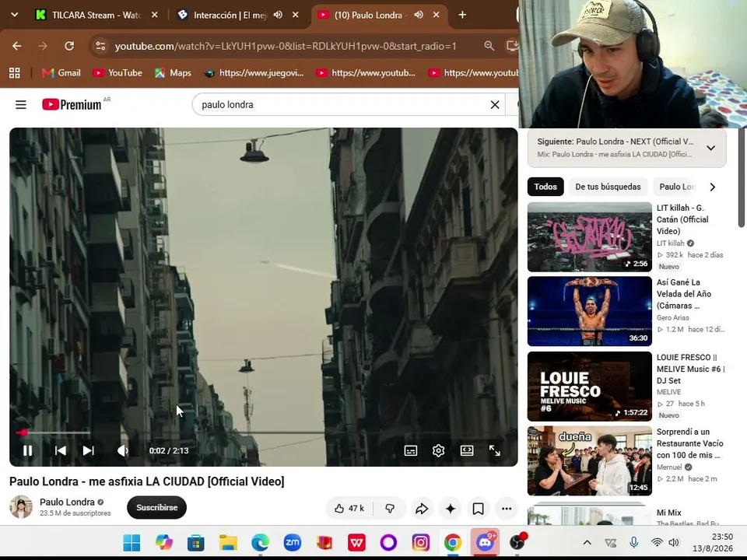The width and height of the screenshot is (747, 560).
Task: Open Así Gané La Velada title
Action: (684, 294)
